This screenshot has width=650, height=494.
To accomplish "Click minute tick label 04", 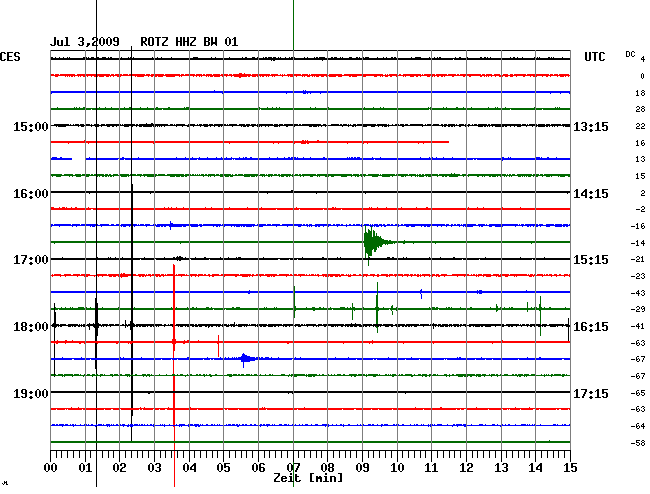I will [x=189, y=468].
